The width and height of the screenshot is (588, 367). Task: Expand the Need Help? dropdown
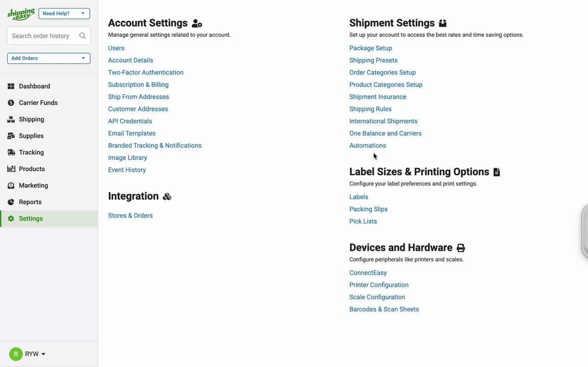64,13
